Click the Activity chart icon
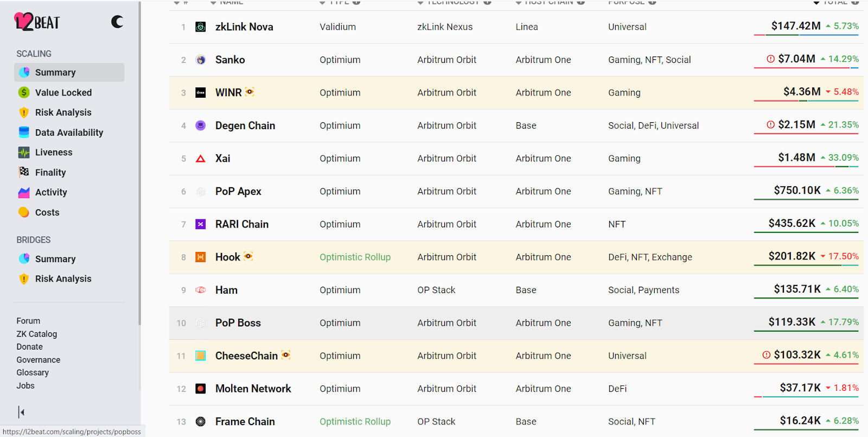This screenshot has height=437, width=868. click(24, 192)
